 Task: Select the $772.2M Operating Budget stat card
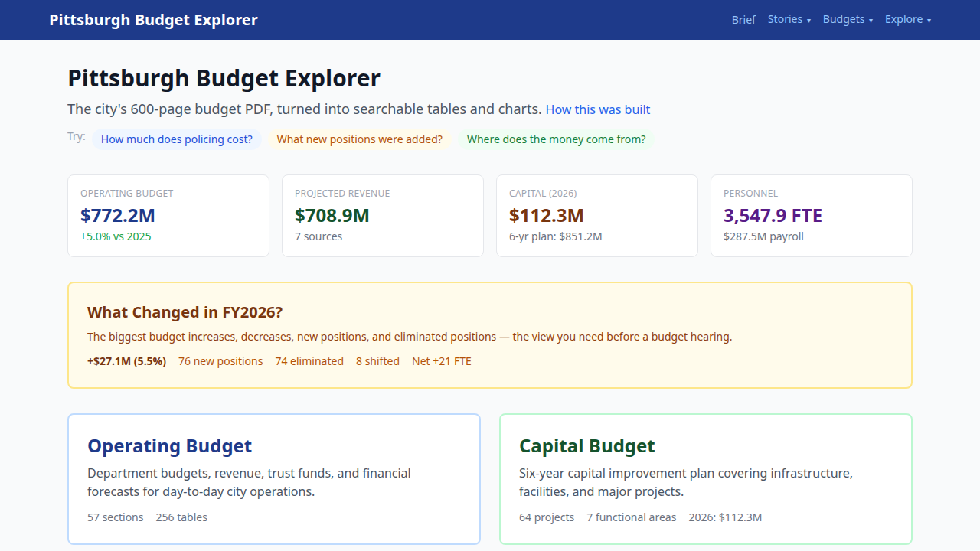(168, 215)
